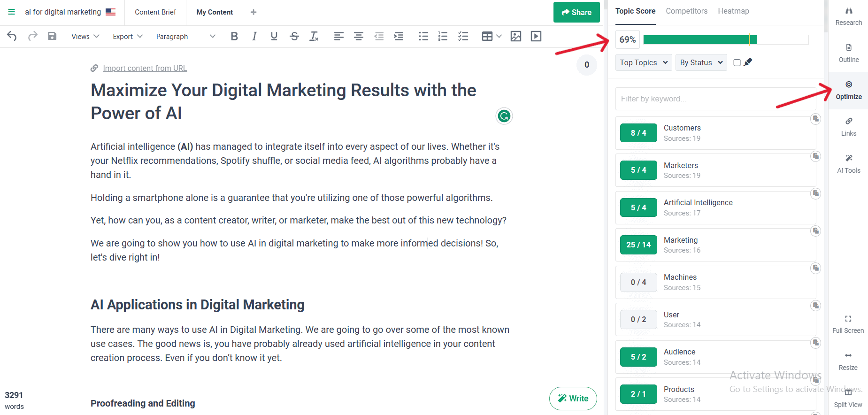Open the By Status dropdown
868x415 pixels.
701,62
